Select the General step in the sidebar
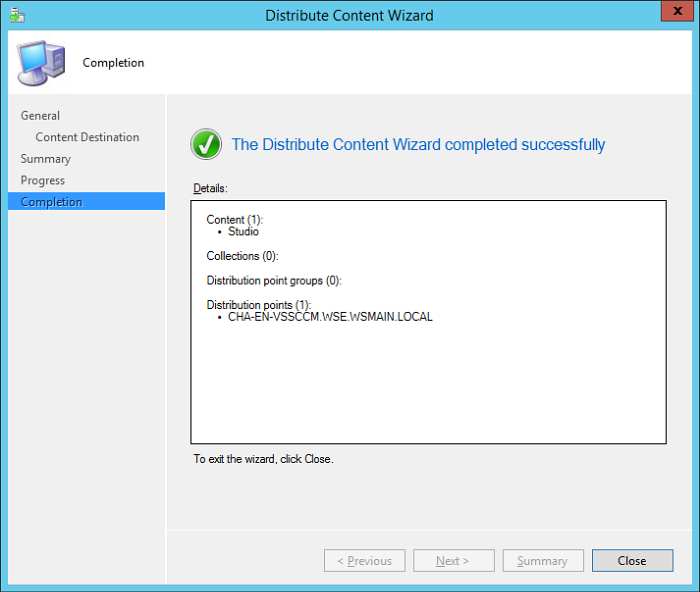 coord(40,116)
